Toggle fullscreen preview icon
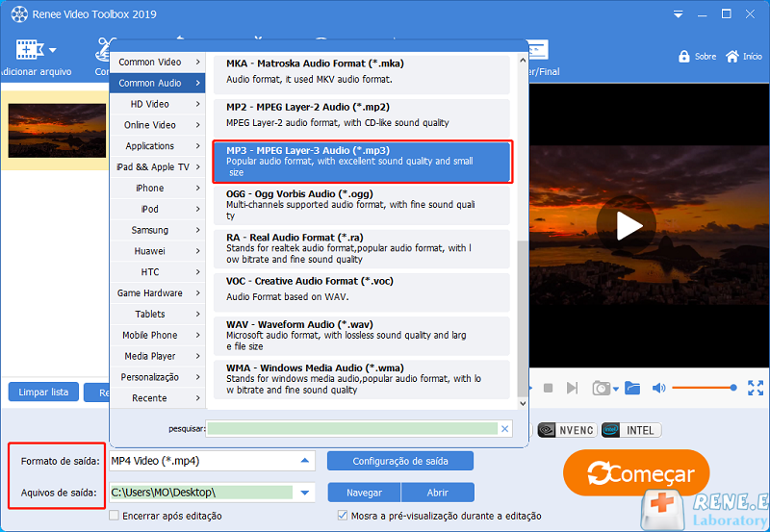Screen dimensions: 770x532 (756, 388)
